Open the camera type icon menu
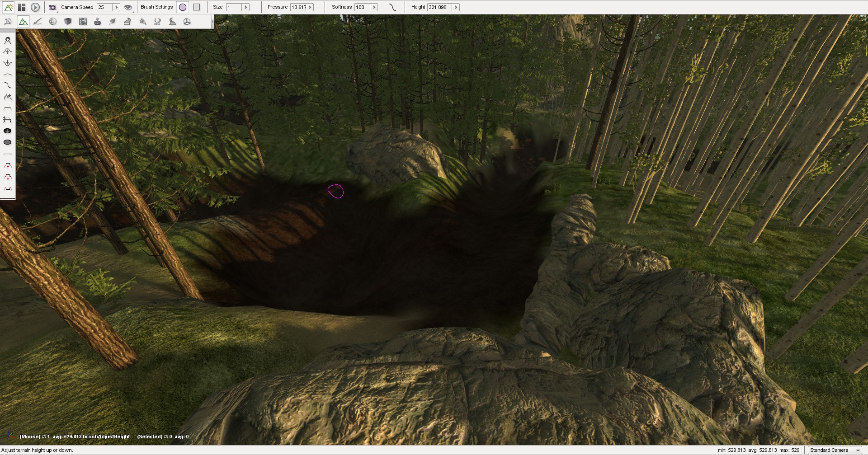 [x=52, y=7]
